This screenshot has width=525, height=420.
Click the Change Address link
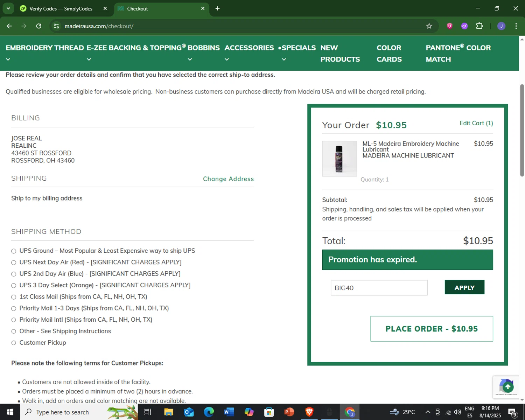point(228,179)
